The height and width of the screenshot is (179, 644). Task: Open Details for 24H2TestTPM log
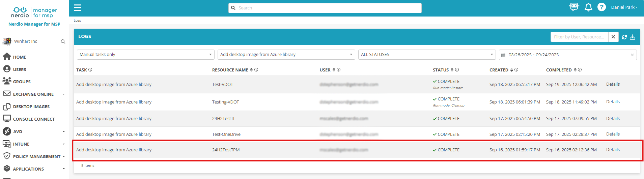[613, 150]
